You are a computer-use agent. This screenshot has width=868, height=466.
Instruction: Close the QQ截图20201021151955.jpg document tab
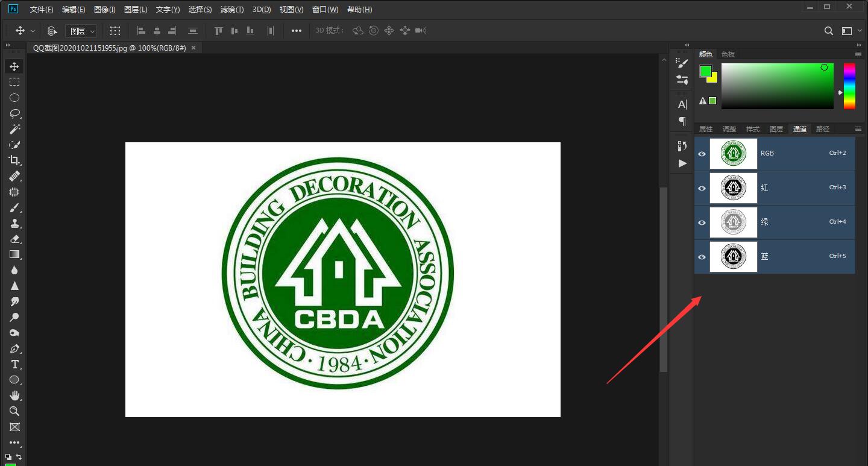click(193, 48)
